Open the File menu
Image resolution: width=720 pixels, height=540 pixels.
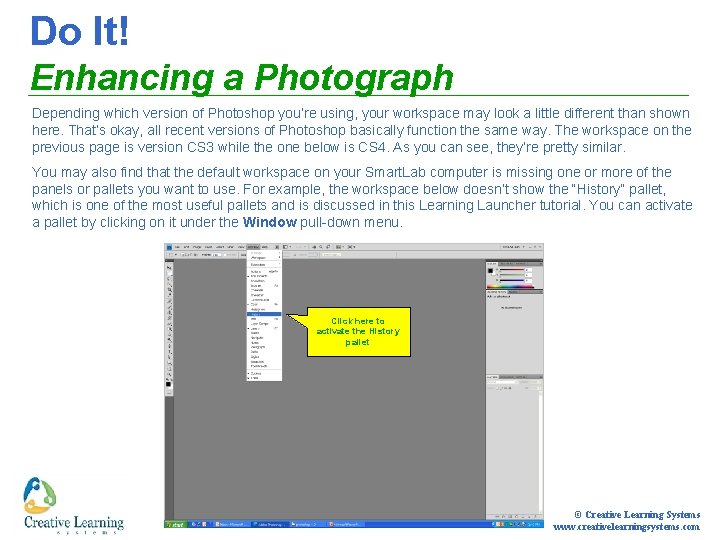tap(177, 247)
